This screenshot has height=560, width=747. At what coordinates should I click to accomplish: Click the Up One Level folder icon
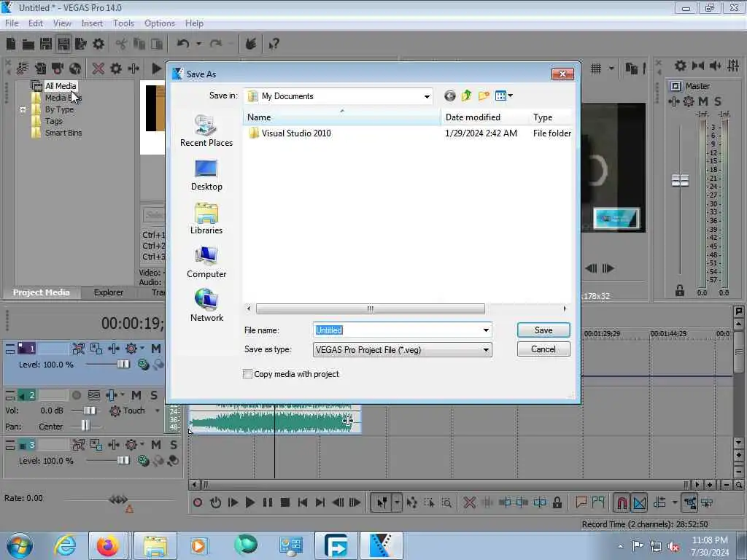point(466,96)
